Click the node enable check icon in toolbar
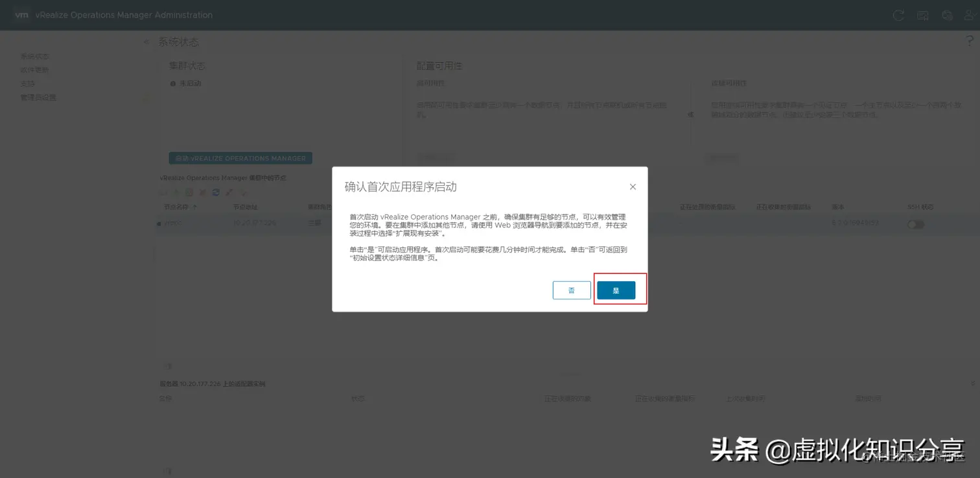The image size is (980, 478). tap(242, 192)
